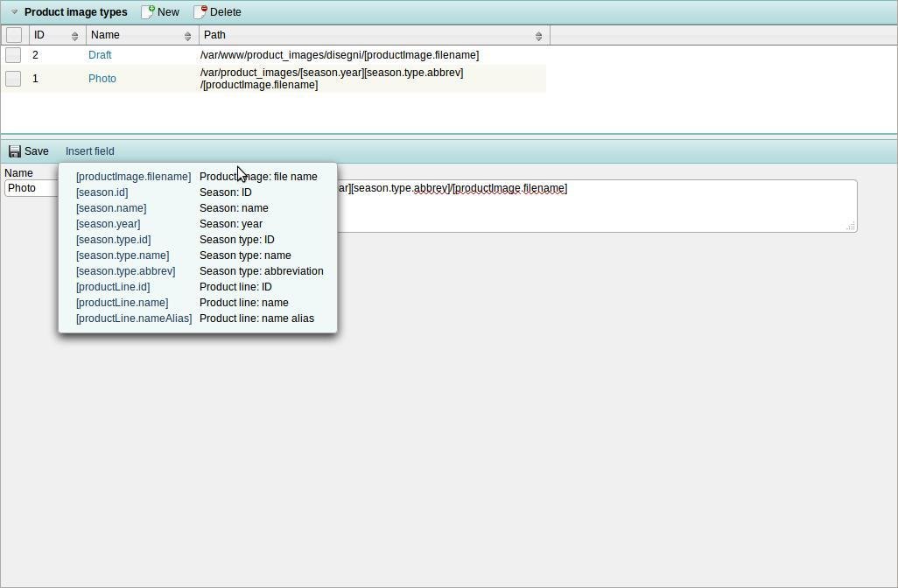The image size is (898, 588).
Task: Create a new product image type
Action: (160, 11)
